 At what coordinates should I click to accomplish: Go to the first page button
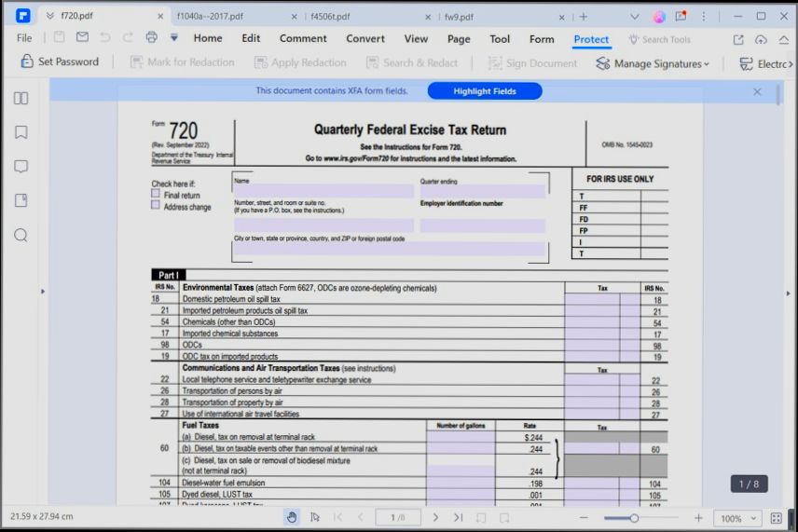click(337, 517)
